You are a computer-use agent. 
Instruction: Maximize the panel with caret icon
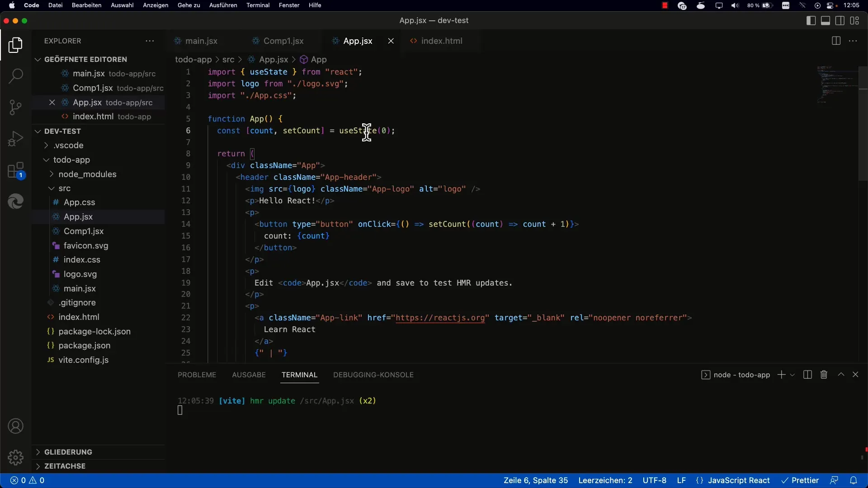pyautogui.click(x=841, y=375)
